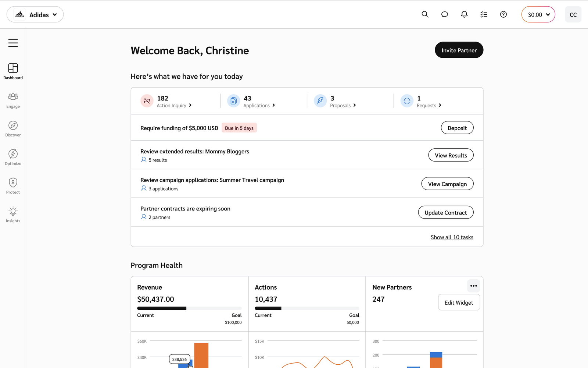
Task: Open the Discover section
Action: pyautogui.click(x=13, y=128)
